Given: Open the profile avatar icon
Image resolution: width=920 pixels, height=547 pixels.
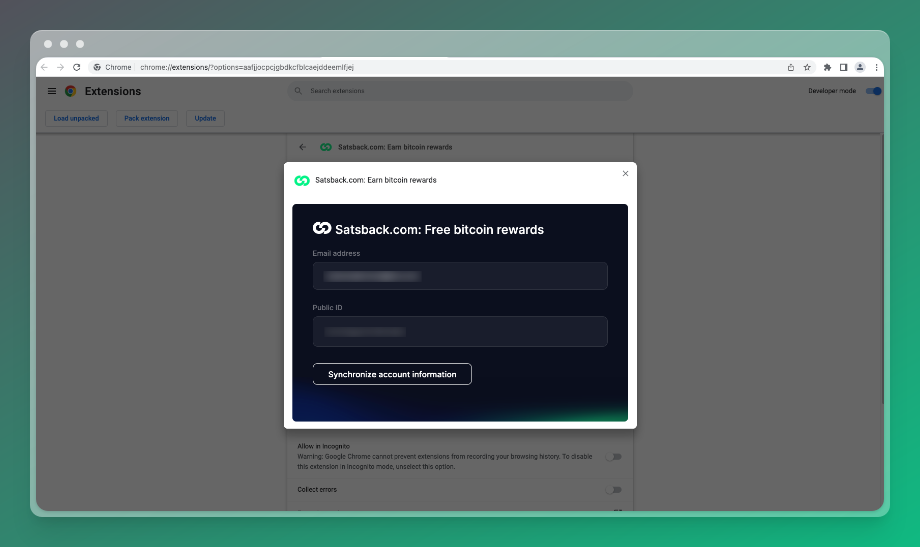Looking at the screenshot, I should (860, 67).
